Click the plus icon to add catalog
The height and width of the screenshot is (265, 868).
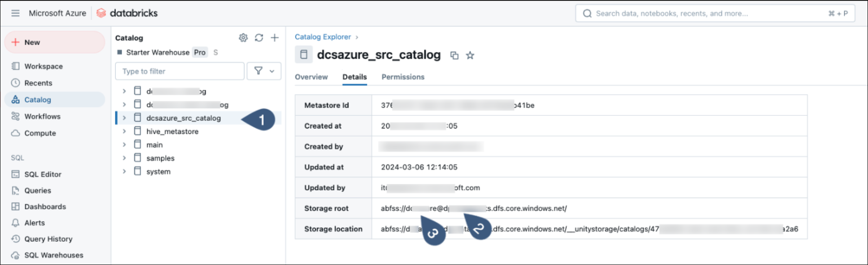pos(274,38)
